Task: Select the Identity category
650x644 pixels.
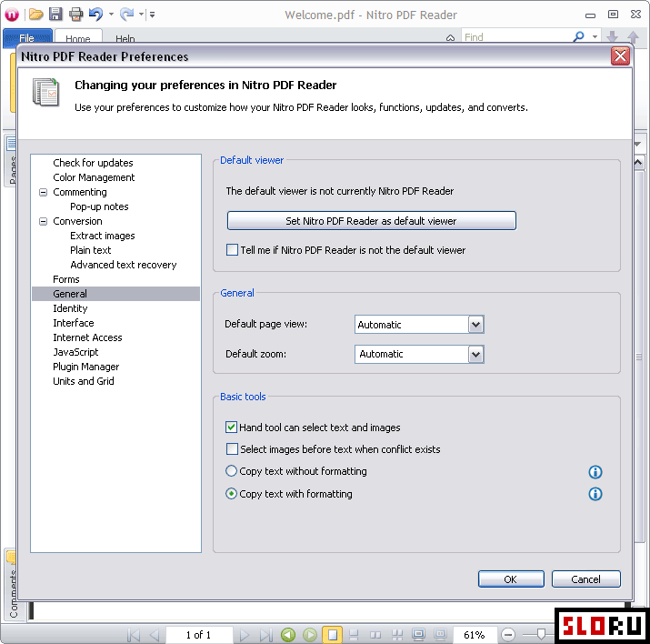Action: 71,308
